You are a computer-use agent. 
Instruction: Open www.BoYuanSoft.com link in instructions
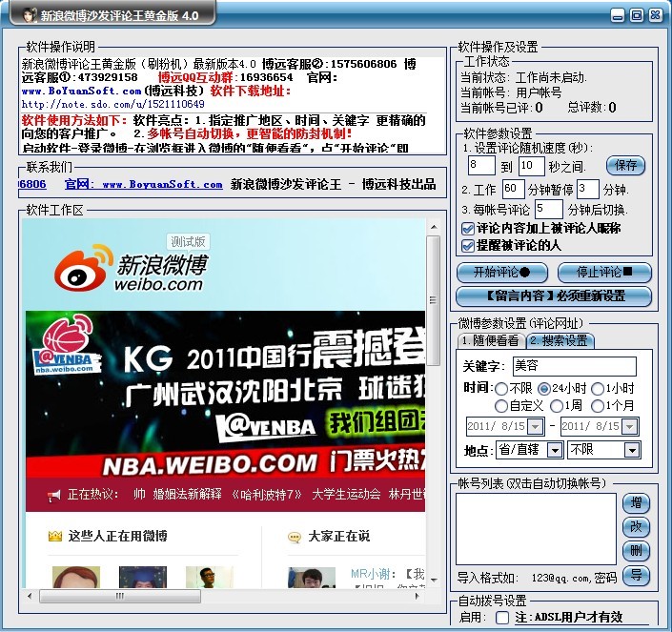81,91
